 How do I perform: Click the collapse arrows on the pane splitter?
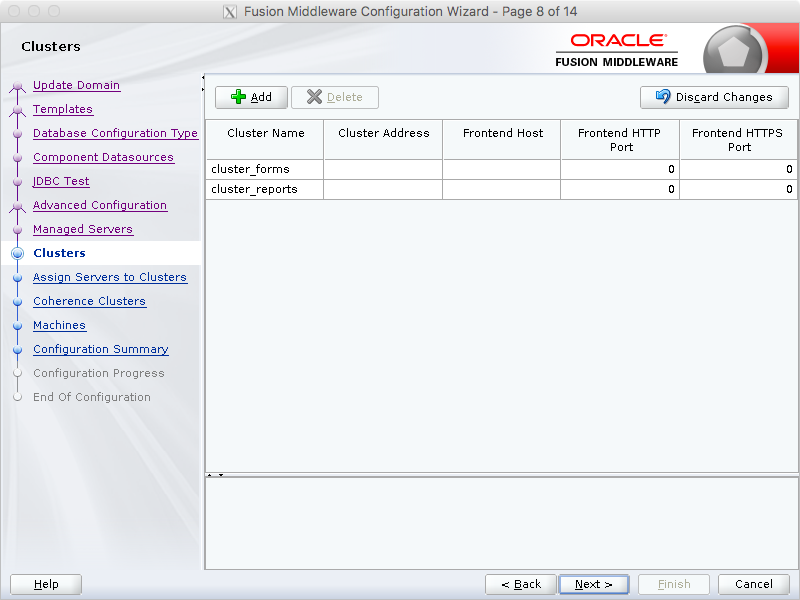point(215,475)
